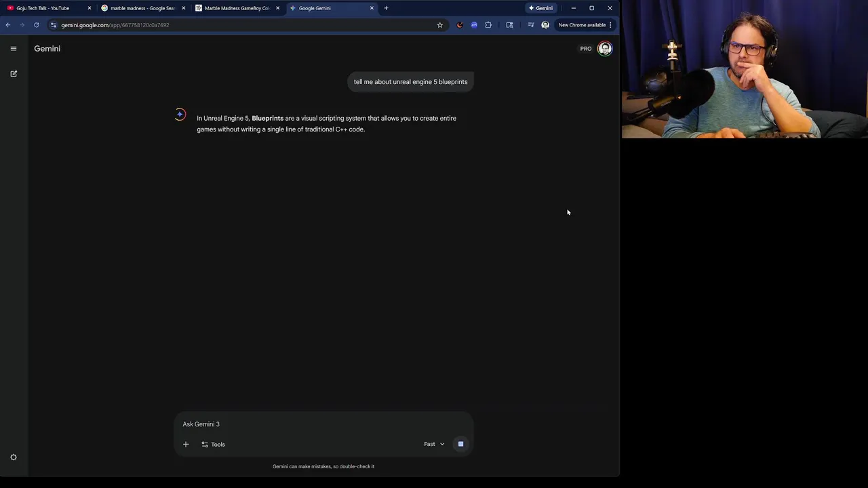Open the Tools menu in the prompt box
This screenshot has height=488, width=868.
pyautogui.click(x=213, y=445)
